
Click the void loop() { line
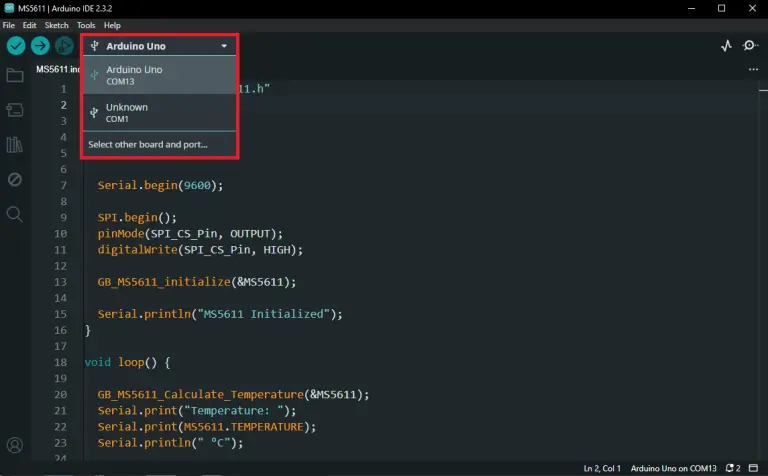tap(127, 362)
